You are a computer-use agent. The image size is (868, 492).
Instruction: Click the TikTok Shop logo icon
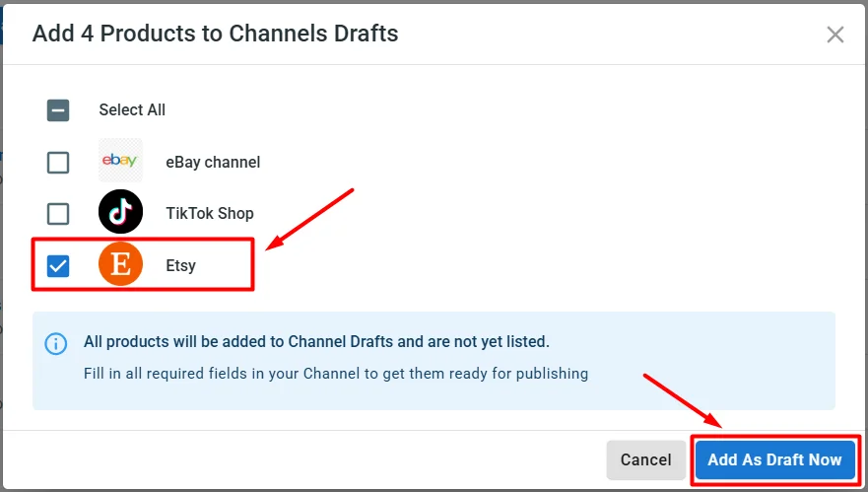tap(120, 212)
